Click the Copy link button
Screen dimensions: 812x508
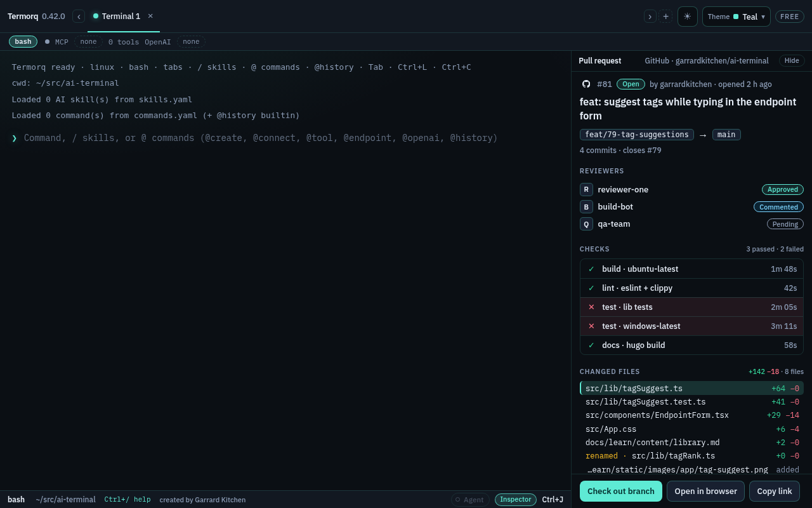coord(775,491)
